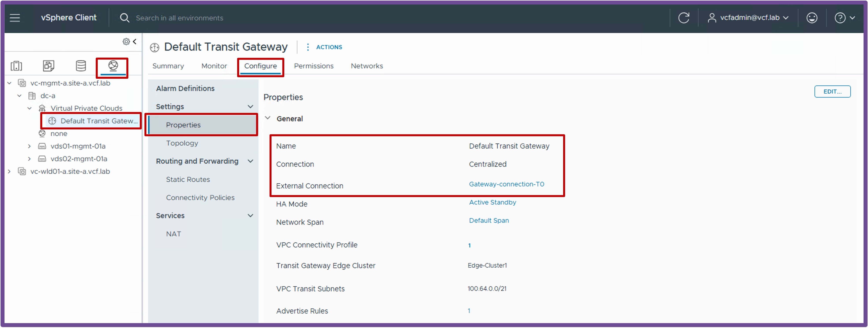Open the Permissions tab
The image size is (868, 328).
click(x=314, y=66)
